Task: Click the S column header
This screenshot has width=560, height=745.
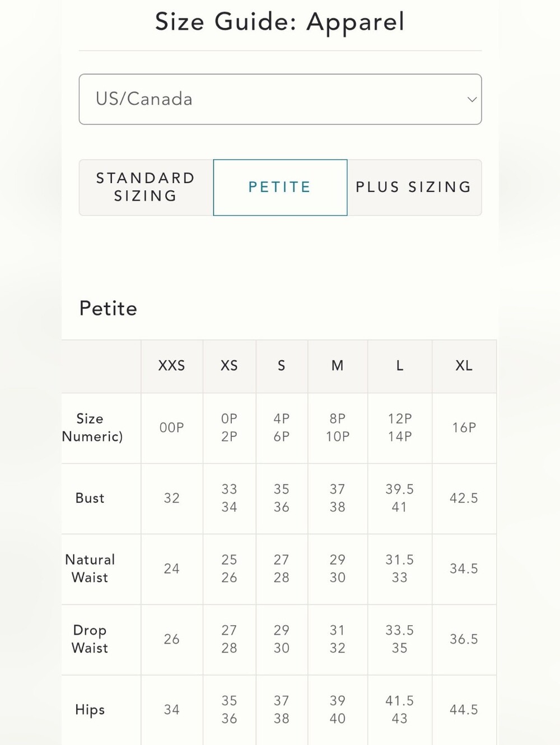Action: pyautogui.click(x=282, y=366)
